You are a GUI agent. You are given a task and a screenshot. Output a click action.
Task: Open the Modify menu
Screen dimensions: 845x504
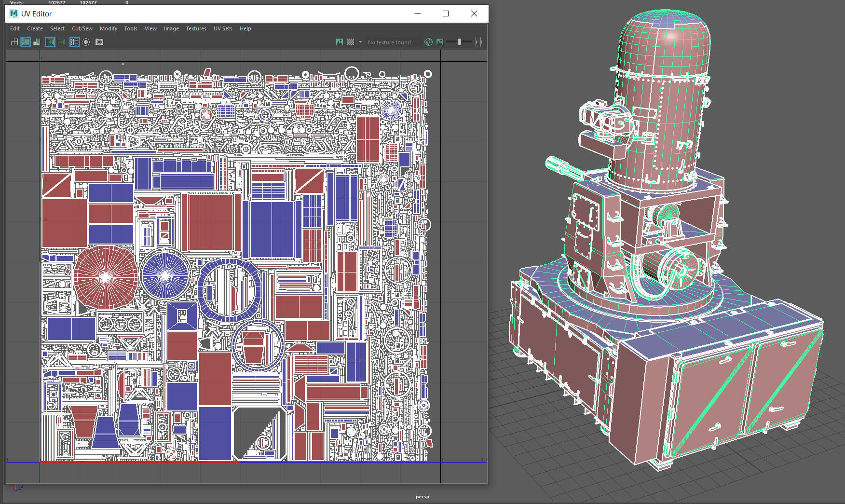coord(109,28)
